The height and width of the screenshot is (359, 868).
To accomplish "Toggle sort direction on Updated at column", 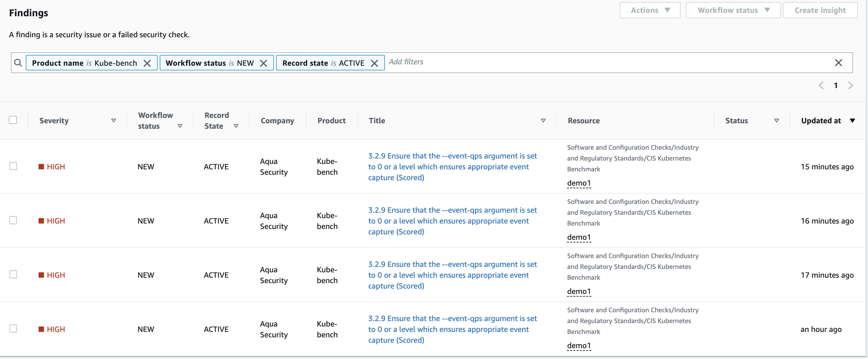I will click(x=853, y=120).
